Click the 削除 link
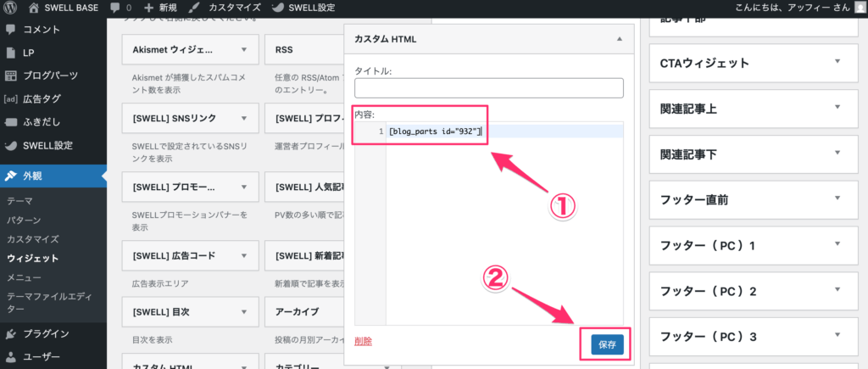Screen dimensions: 868x369 coord(363,341)
